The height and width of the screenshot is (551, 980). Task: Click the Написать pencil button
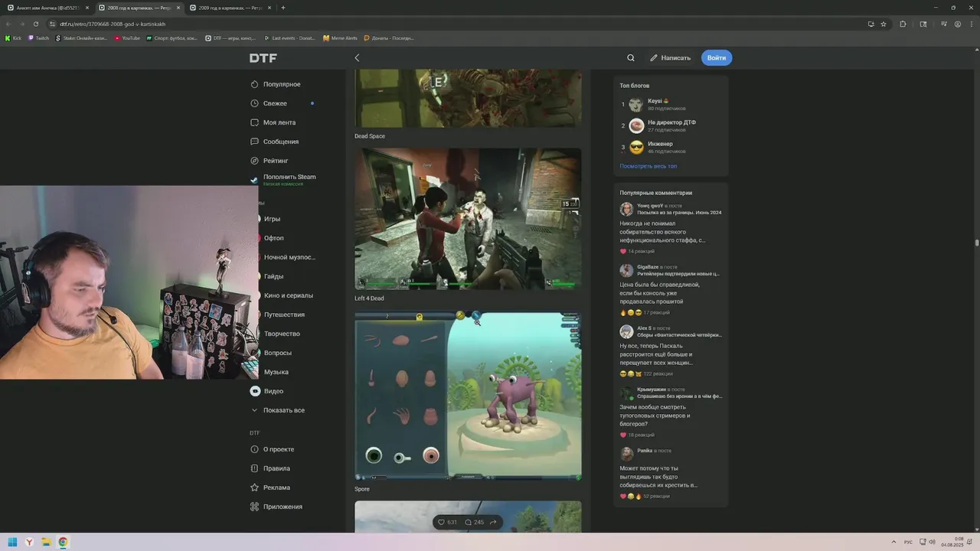tap(670, 57)
